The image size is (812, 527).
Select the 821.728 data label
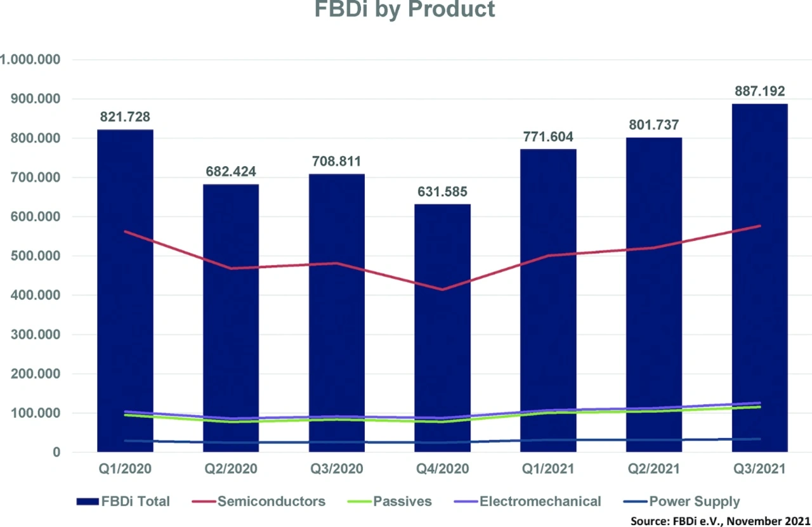click(x=125, y=117)
